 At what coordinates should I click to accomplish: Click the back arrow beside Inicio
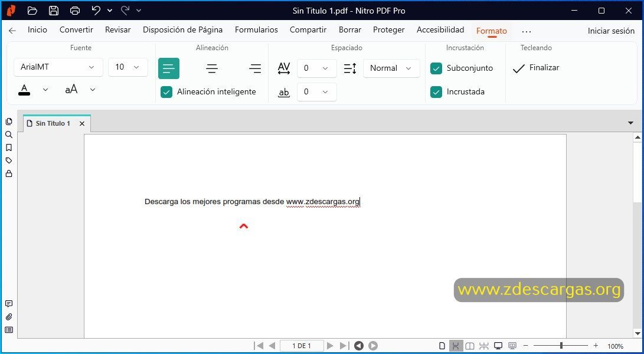(x=12, y=31)
